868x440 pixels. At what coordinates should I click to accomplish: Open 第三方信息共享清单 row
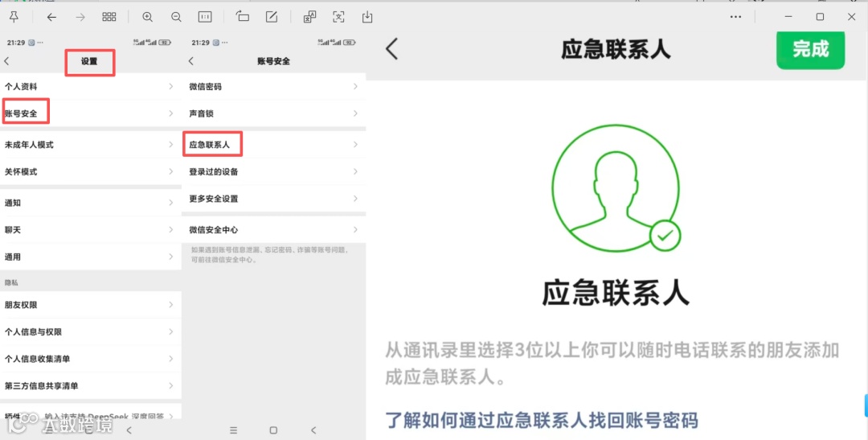(x=91, y=385)
